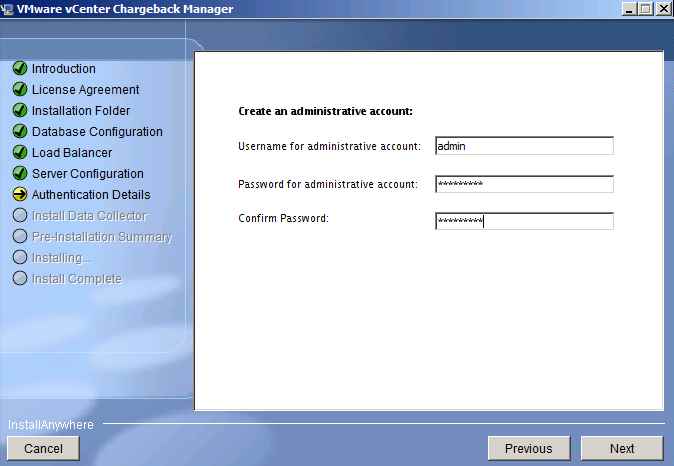The width and height of the screenshot is (674, 466).
Task: Select the Load Balancer step label
Action: pos(72,153)
